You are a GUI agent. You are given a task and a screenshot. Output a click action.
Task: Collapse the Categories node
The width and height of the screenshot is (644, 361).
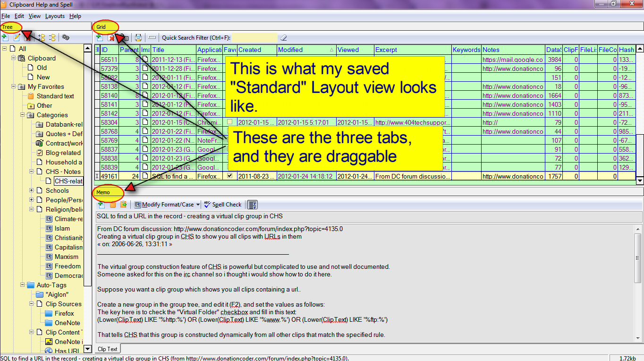tap(23, 115)
